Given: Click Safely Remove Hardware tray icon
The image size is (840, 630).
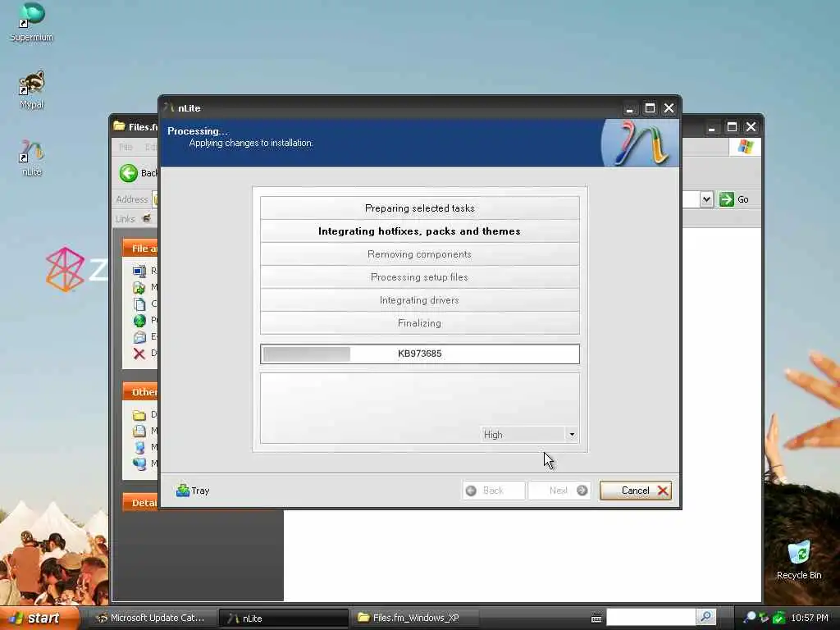Looking at the screenshot, I should tap(764, 618).
